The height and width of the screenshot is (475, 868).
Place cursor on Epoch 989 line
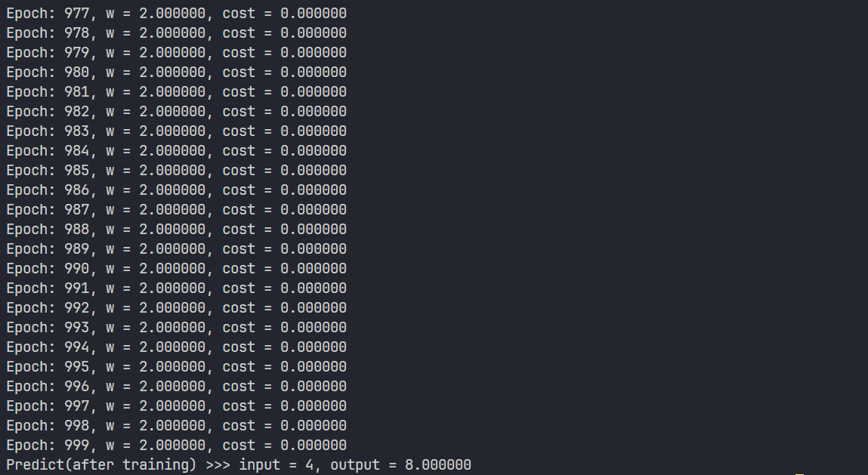click(x=177, y=249)
